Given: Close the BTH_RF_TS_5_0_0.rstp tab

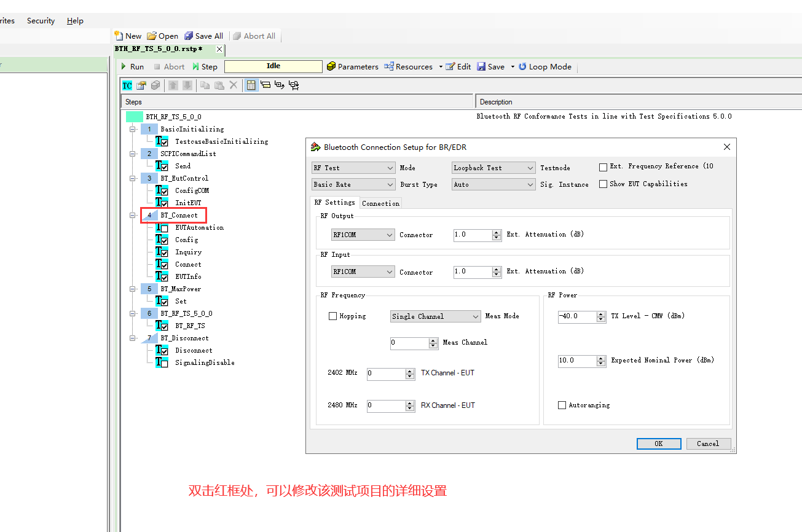Looking at the screenshot, I should (219, 49).
